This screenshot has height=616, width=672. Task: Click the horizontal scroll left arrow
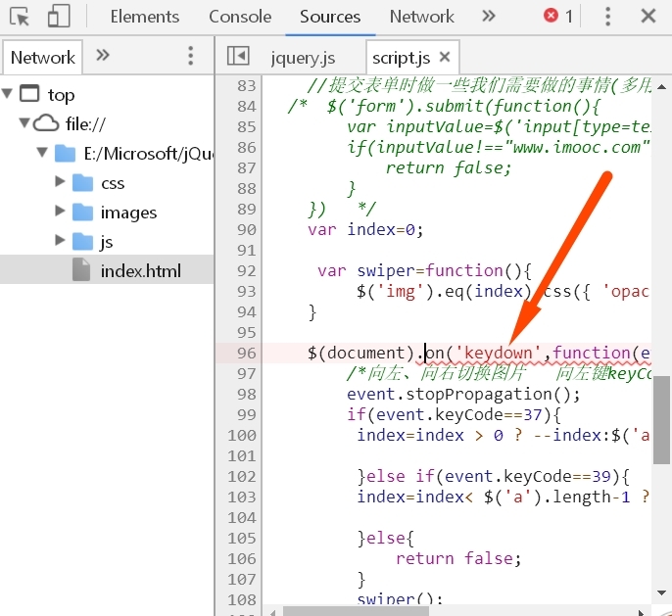[x=272, y=613]
